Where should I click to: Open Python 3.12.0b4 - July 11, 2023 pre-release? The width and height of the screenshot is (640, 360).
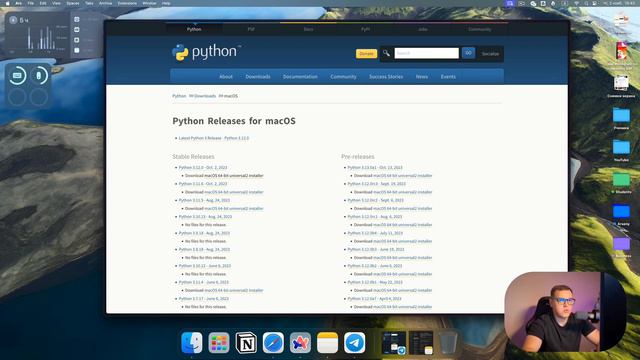[x=375, y=233]
